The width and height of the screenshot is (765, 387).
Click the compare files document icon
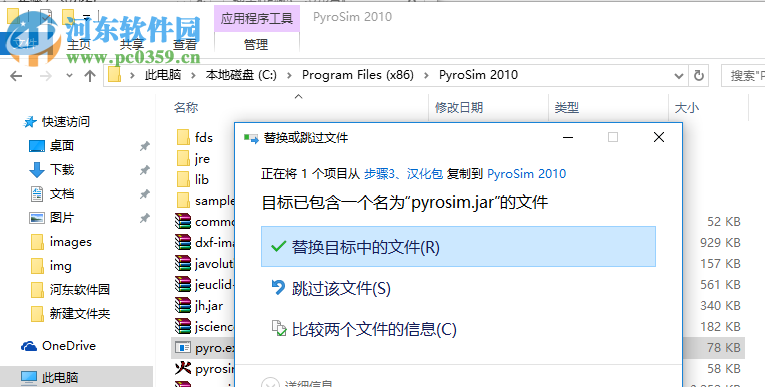tap(279, 328)
